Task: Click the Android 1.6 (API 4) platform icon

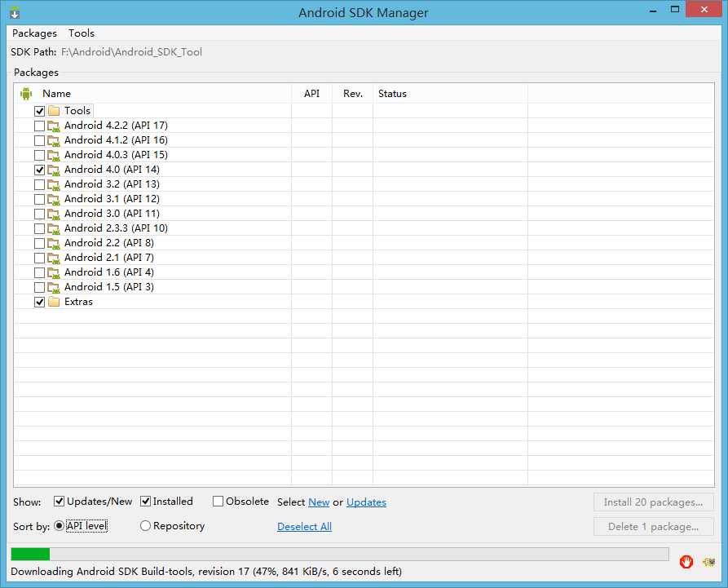Action: tap(54, 272)
